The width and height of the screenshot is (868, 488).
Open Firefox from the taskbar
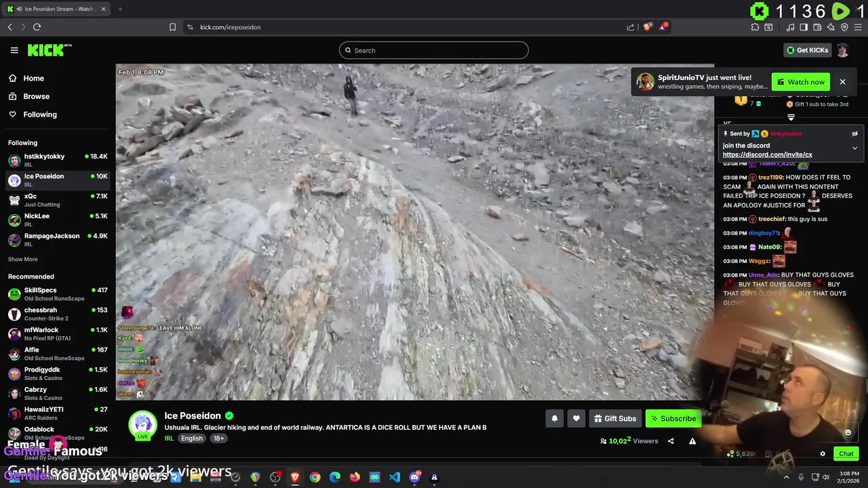point(355,477)
